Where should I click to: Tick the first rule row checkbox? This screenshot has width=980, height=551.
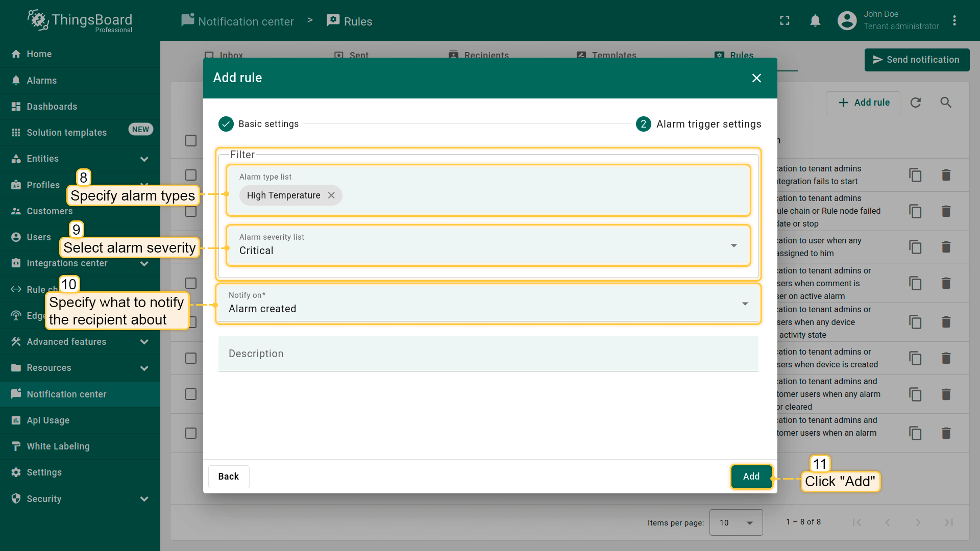click(191, 175)
